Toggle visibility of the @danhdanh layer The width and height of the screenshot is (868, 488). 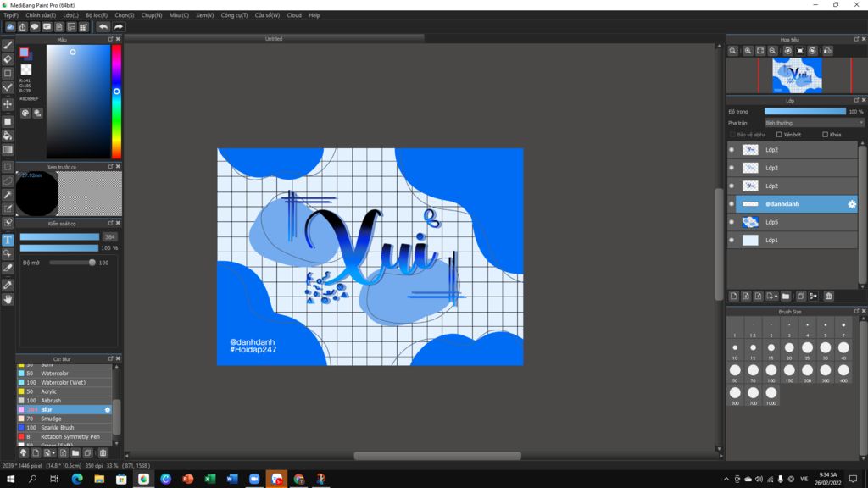click(732, 204)
